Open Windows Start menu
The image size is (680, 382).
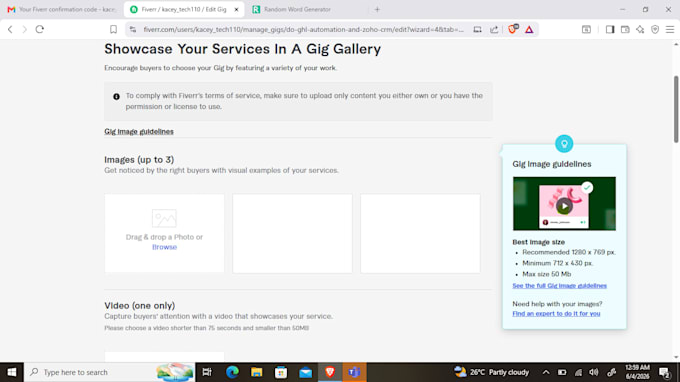[x=12, y=372]
